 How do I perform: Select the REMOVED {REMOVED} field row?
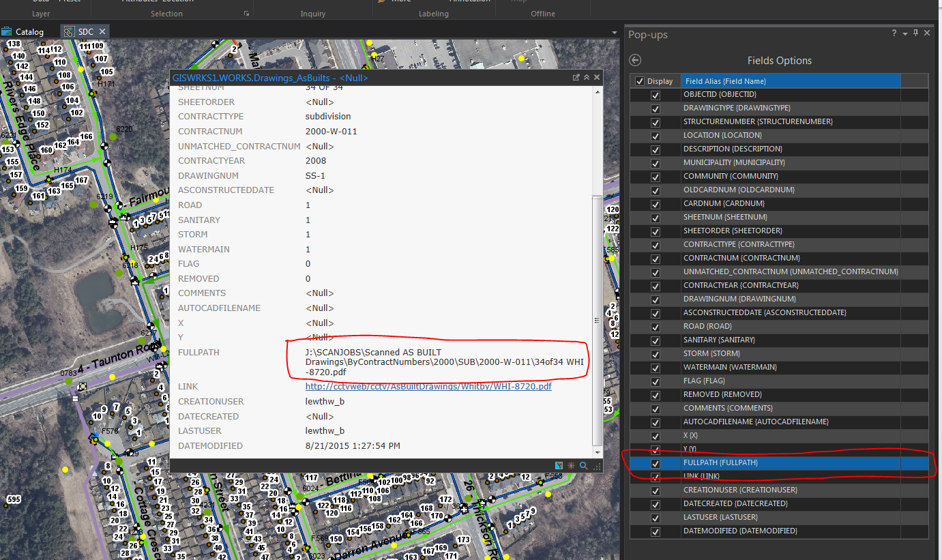tap(778, 394)
